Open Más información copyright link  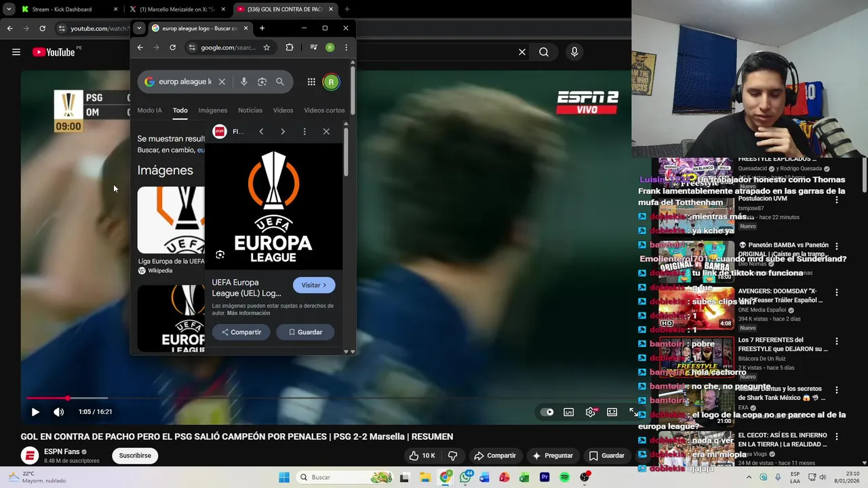click(248, 313)
